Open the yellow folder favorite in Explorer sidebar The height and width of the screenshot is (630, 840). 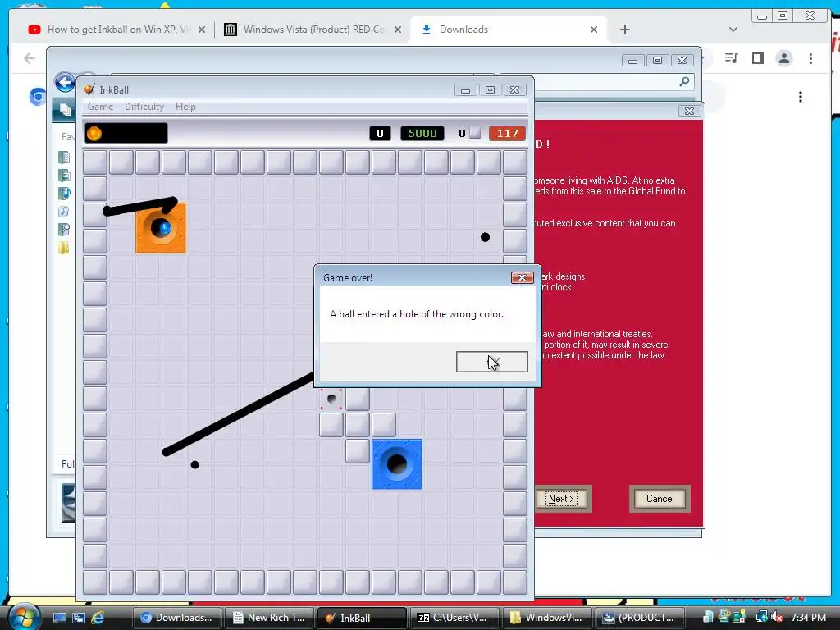click(64, 248)
